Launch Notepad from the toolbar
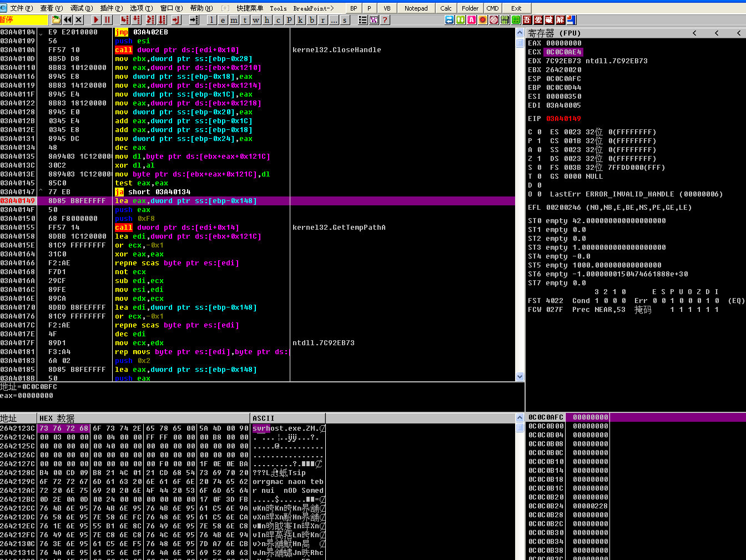This screenshot has width=746, height=560. tap(416, 8)
